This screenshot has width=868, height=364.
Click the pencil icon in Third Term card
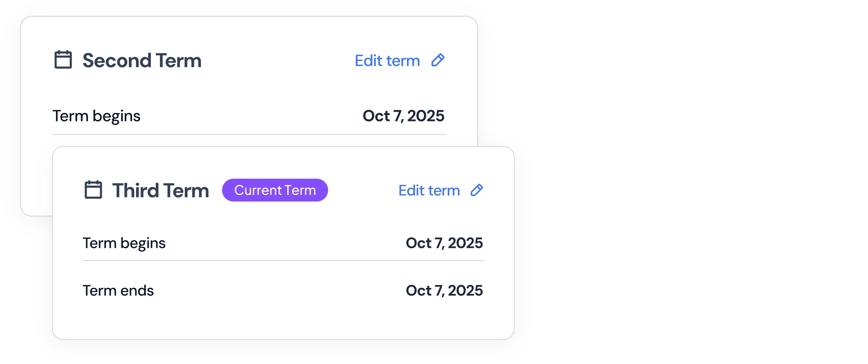point(477,190)
